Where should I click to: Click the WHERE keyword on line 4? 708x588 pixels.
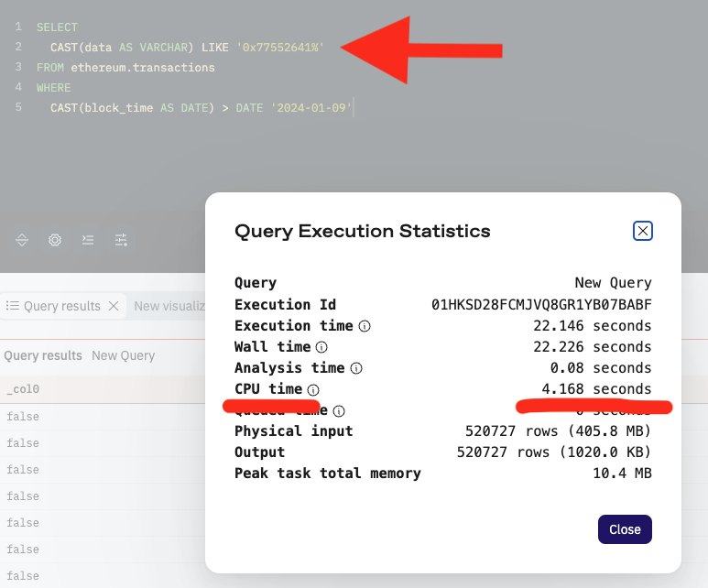[x=54, y=88]
